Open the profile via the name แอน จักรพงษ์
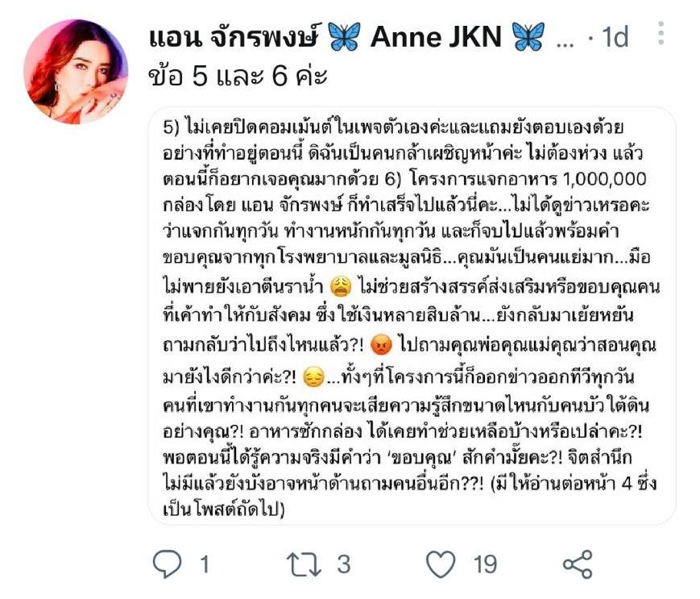Image resolution: width=700 pixels, height=599 pixels. click(x=234, y=36)
